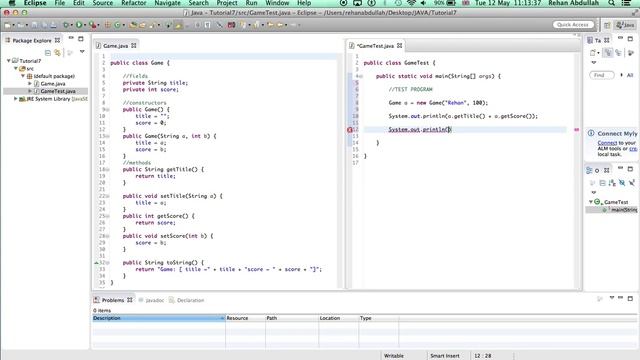Click the Quick Access search field
This screenshot has width=640, height=360.
coord(573,25)
